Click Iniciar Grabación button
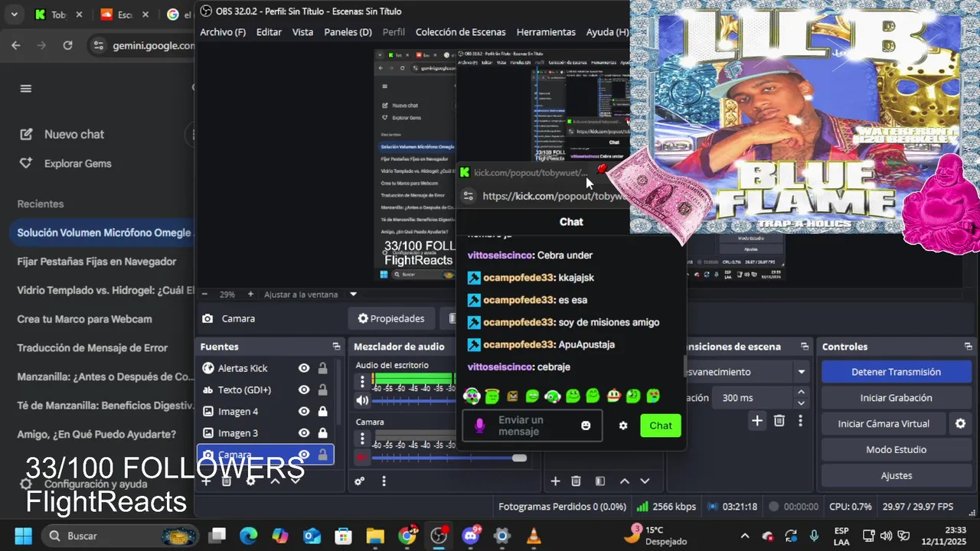The width and height of the screenshot is (980, 551). coord(896,398)
